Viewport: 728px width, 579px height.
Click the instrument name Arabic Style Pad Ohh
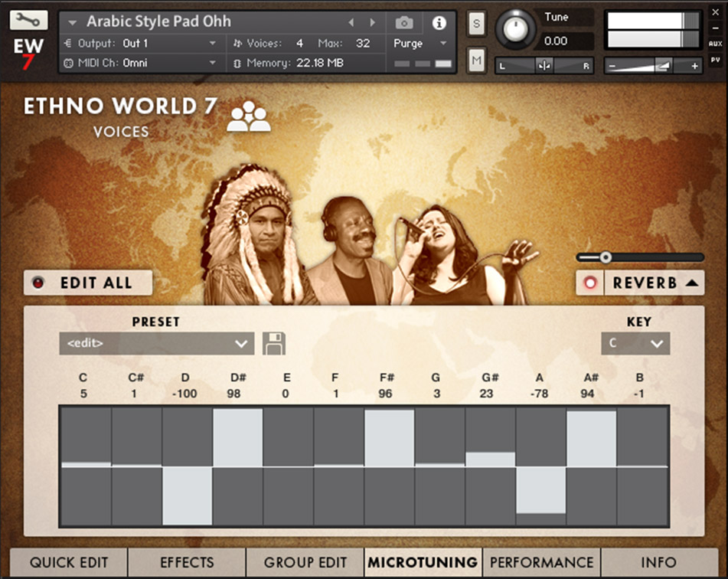158,21
